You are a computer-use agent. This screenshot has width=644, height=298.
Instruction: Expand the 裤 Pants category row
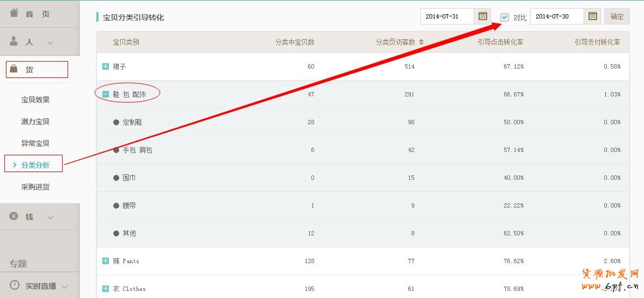[x=106, y=260]
